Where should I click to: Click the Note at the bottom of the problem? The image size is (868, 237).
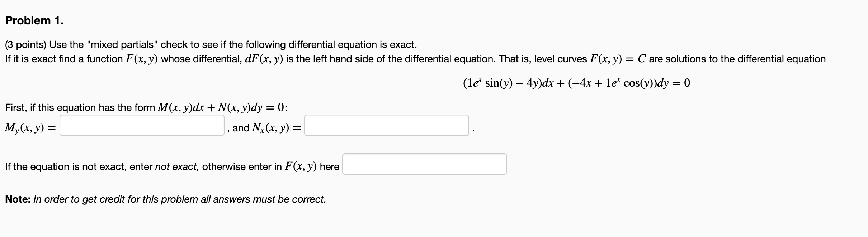165,199
